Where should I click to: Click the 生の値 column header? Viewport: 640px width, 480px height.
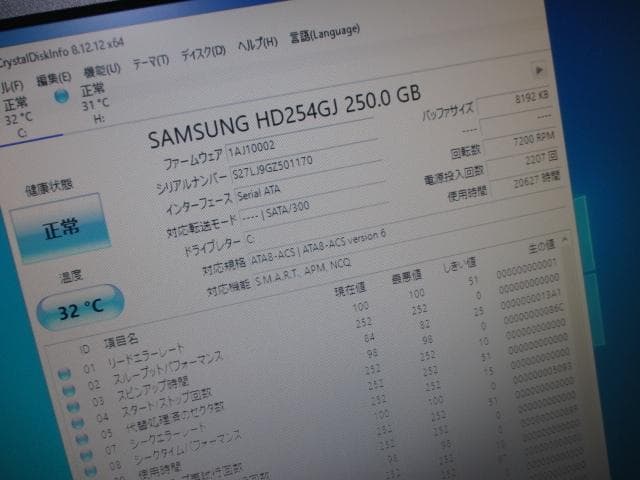[541, 247]
